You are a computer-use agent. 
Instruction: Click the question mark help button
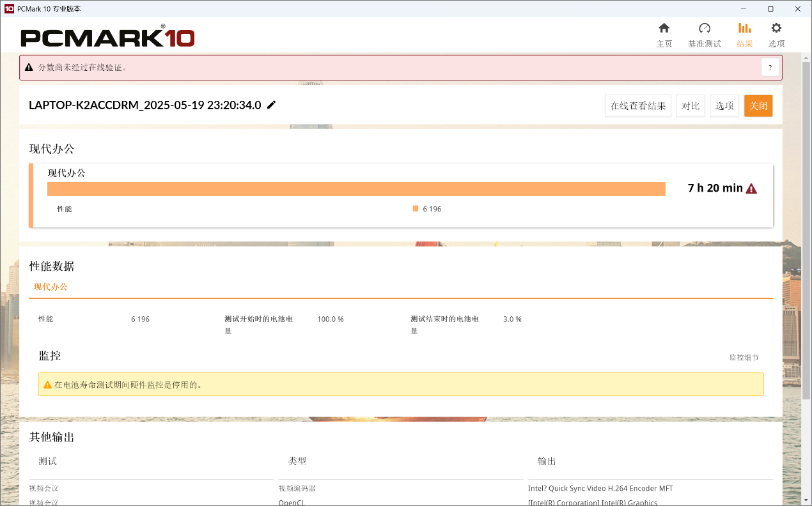tap(770, 67)
